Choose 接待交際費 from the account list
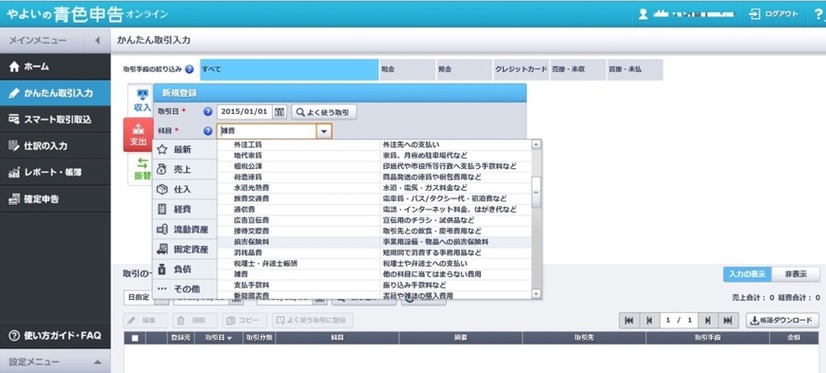This screenshot has height=373, width=826. (x=374, y=231)
